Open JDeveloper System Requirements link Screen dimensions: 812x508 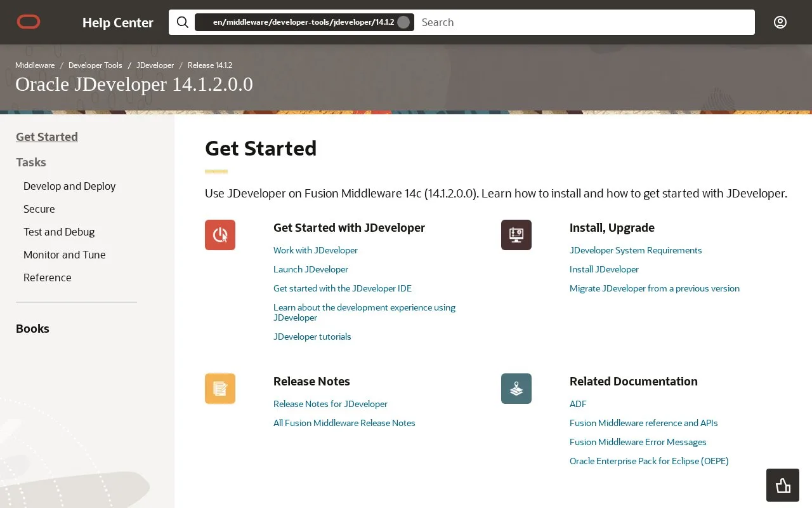(x=636, y=250)
